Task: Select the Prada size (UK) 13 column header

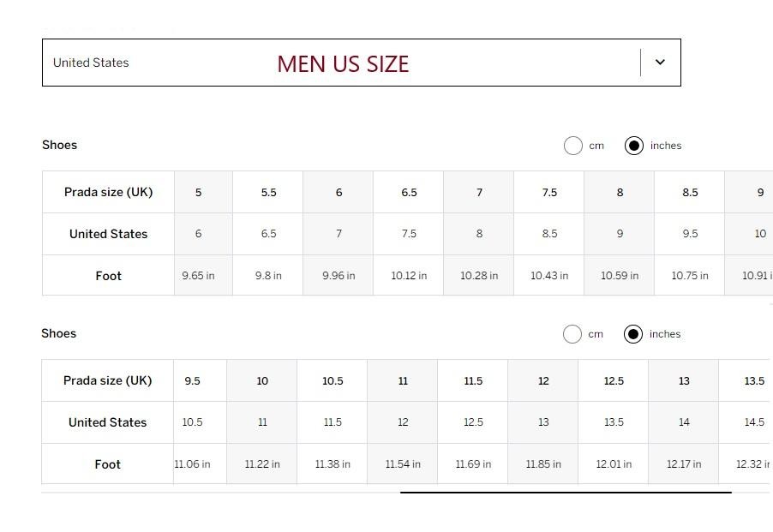Action: tap(684, 380)
